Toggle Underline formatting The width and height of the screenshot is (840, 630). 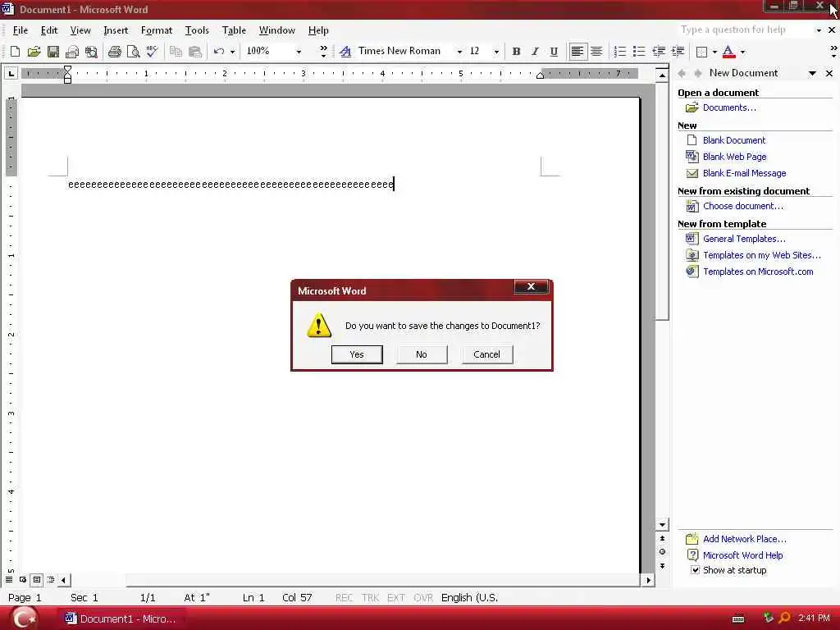pos(554,52)
